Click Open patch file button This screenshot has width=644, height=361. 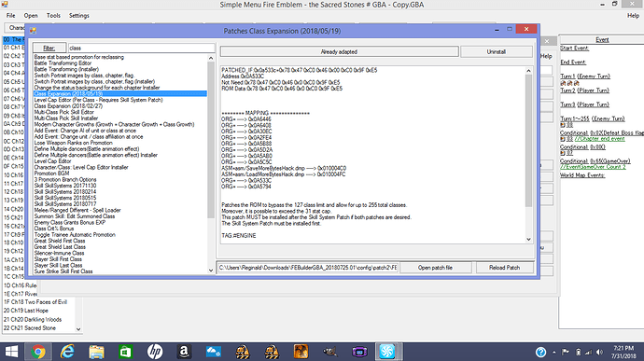435,268
